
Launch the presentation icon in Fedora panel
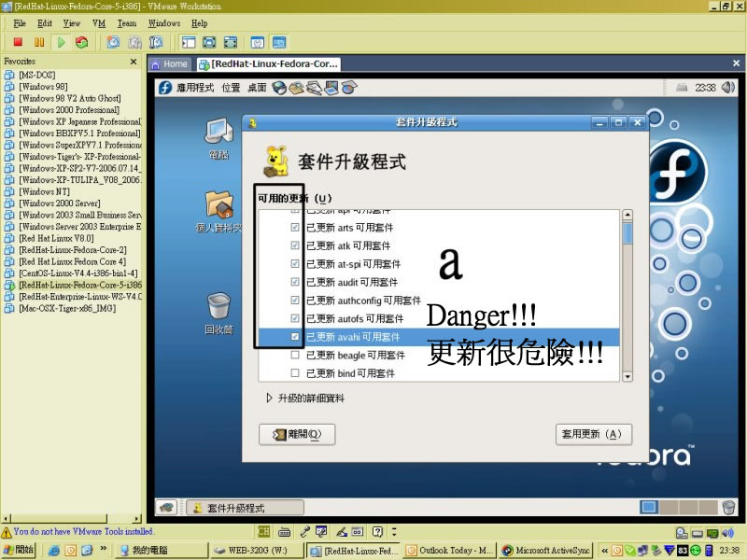pos(331,88)
